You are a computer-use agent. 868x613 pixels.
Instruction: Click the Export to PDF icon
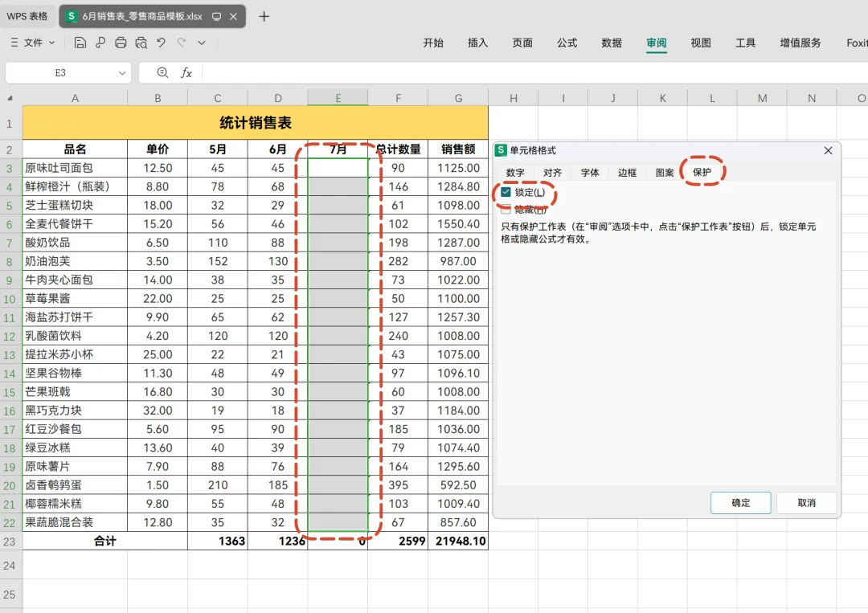pyautogui.click(x=100, y=43)
